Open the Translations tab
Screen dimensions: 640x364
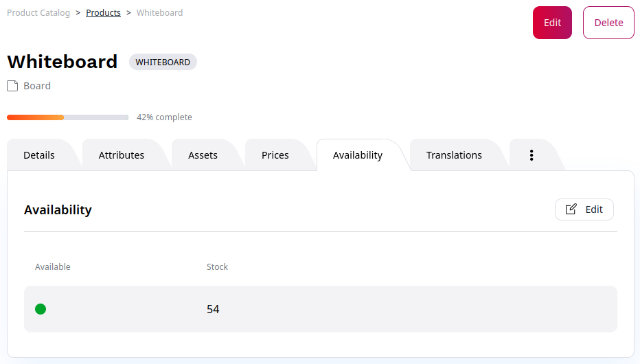(454, 155)
